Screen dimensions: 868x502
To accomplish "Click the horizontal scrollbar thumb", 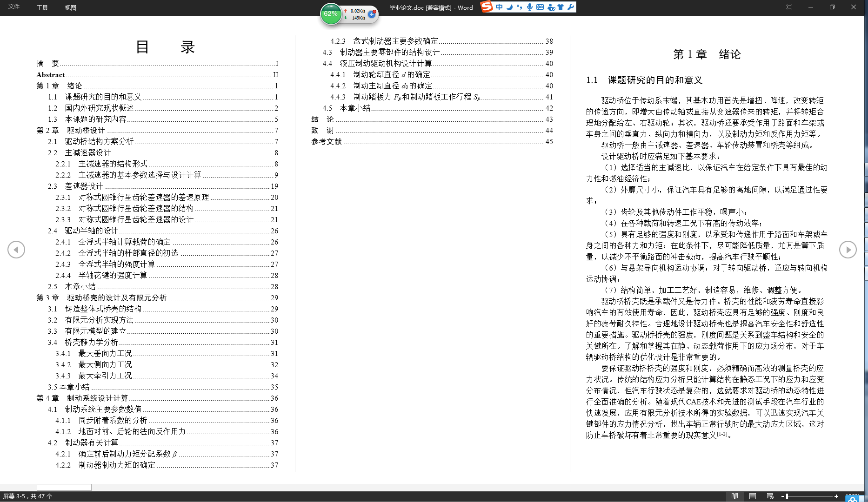I will point(64,487).
